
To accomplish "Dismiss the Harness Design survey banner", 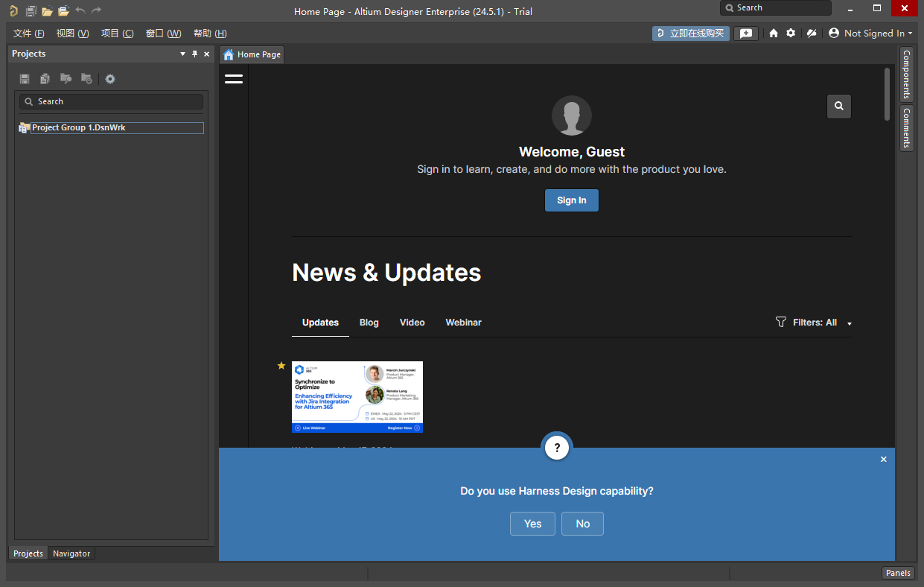I will pos(883,460).
